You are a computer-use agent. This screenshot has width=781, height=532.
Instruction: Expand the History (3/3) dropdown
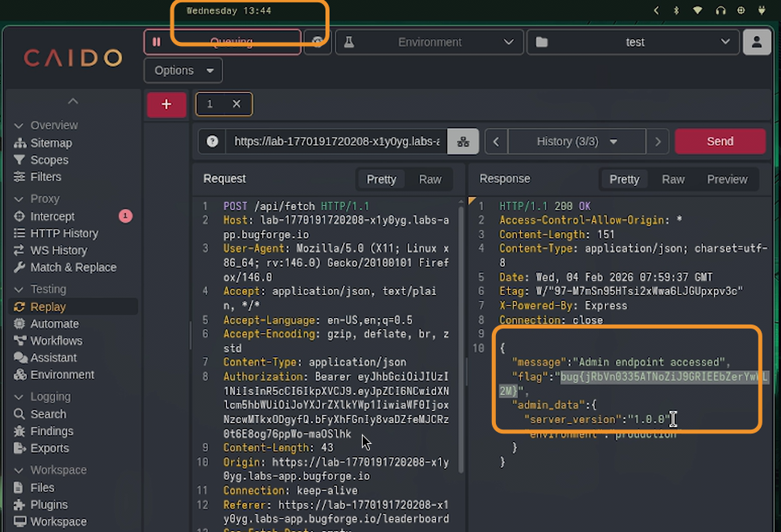[x=577, y=141]
